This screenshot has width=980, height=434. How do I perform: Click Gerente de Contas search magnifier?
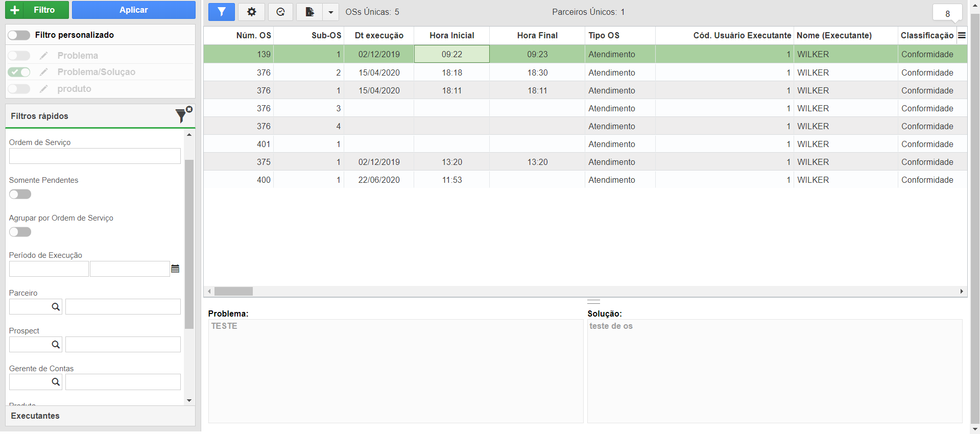(56, 382)
